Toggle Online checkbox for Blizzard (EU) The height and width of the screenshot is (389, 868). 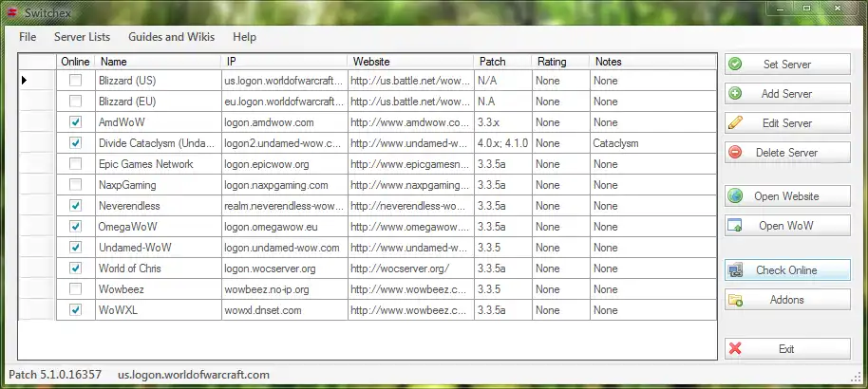click(x=75, y=102)
